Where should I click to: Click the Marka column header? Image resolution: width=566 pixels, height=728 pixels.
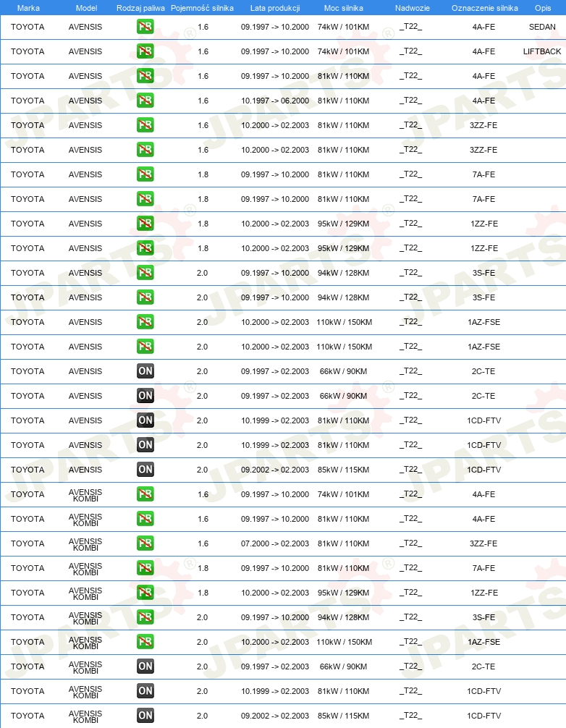point(28,8)
